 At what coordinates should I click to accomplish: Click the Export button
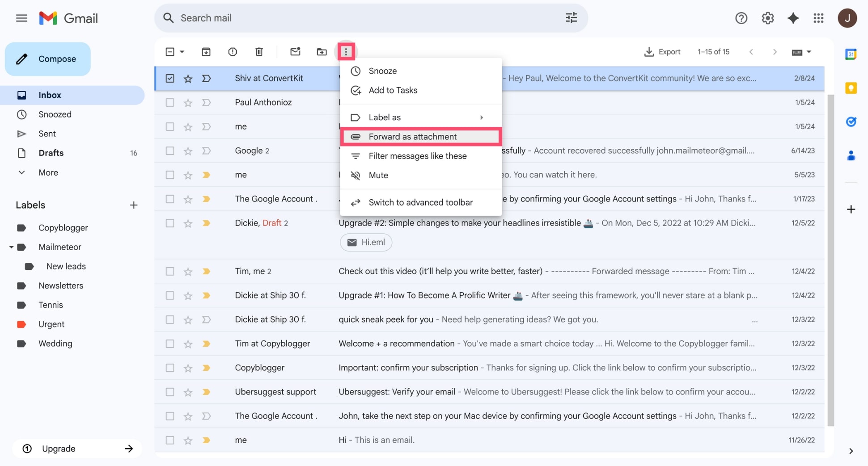click(662, 52)
